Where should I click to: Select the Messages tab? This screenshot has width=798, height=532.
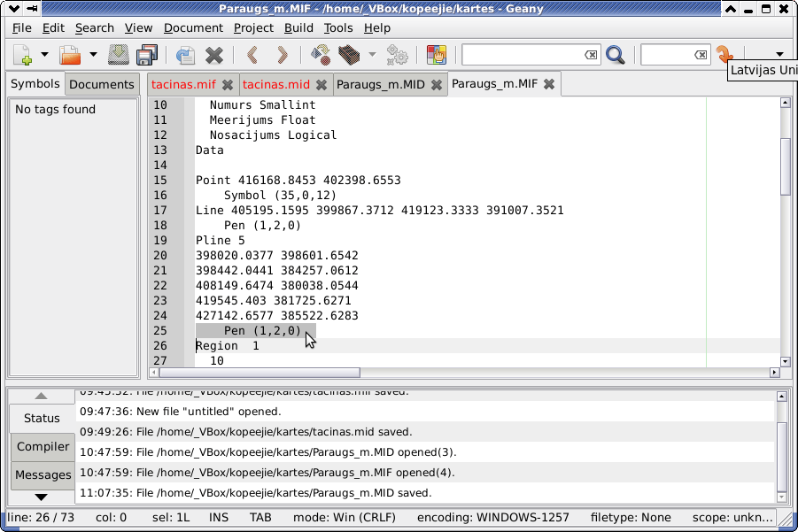tap(43, 475)
